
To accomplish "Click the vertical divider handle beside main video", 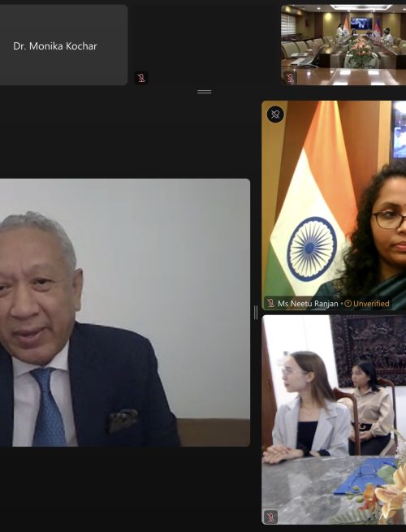I will [256, 313].
